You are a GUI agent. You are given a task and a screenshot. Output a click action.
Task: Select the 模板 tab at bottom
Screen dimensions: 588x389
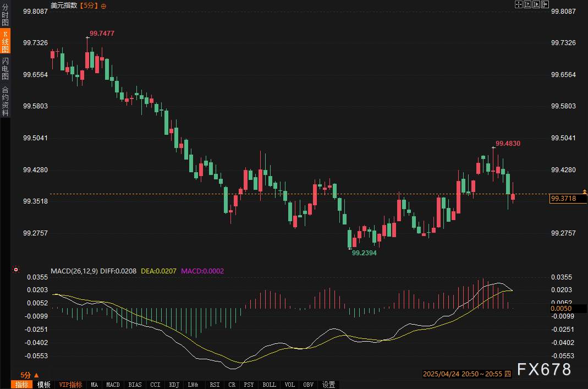44,385
